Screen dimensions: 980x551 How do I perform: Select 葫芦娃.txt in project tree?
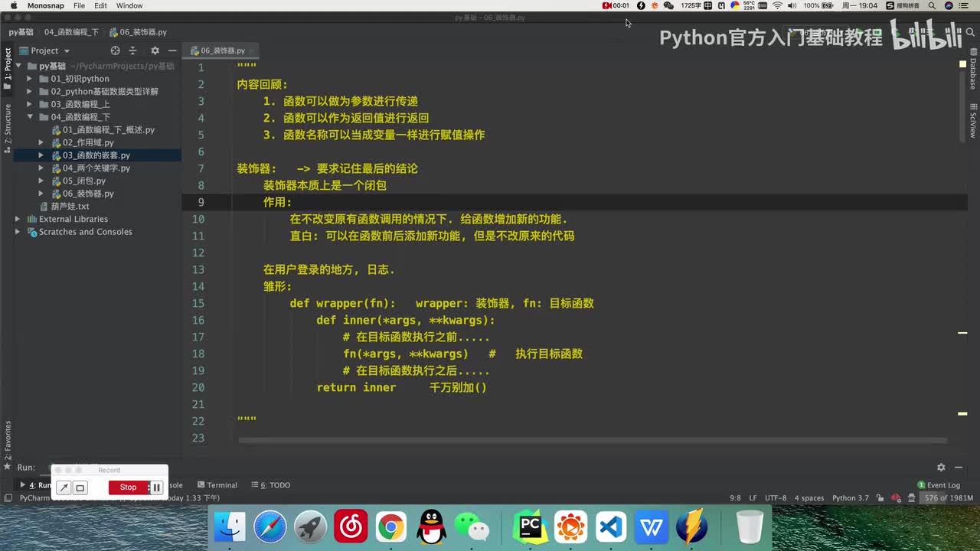click(64, 207)
